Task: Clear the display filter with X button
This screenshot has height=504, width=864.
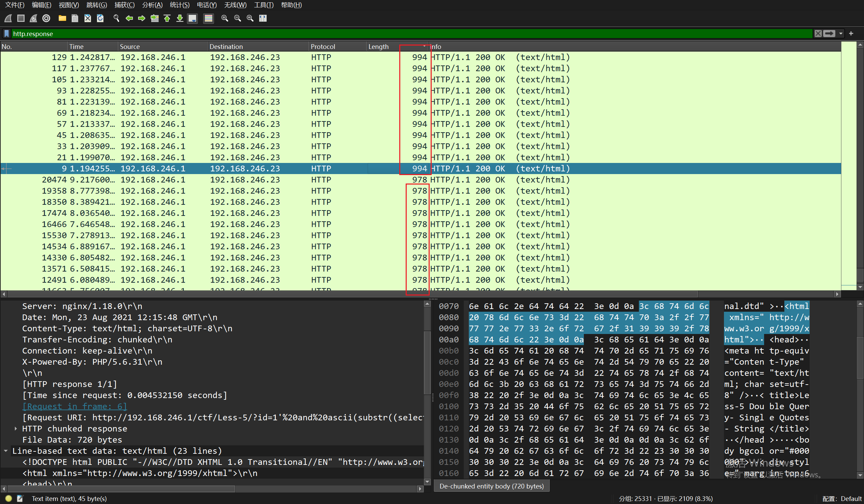Action: tap(818, 34)
